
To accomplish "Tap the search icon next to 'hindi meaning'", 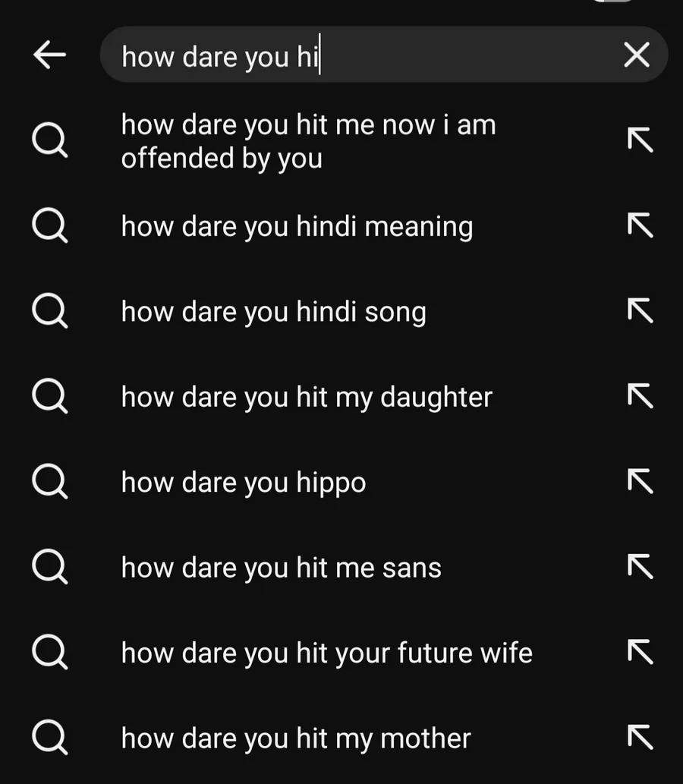I will pyautogui.click(x=50, y=226).
